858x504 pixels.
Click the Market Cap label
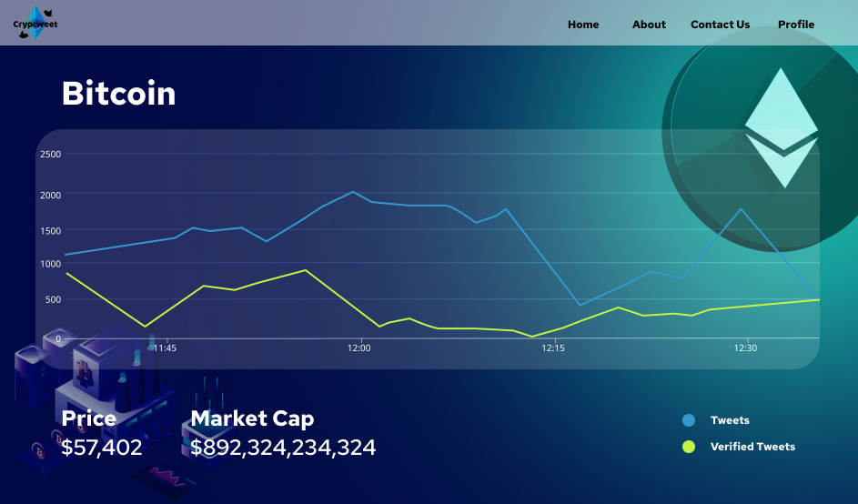(x=252, y=418)
